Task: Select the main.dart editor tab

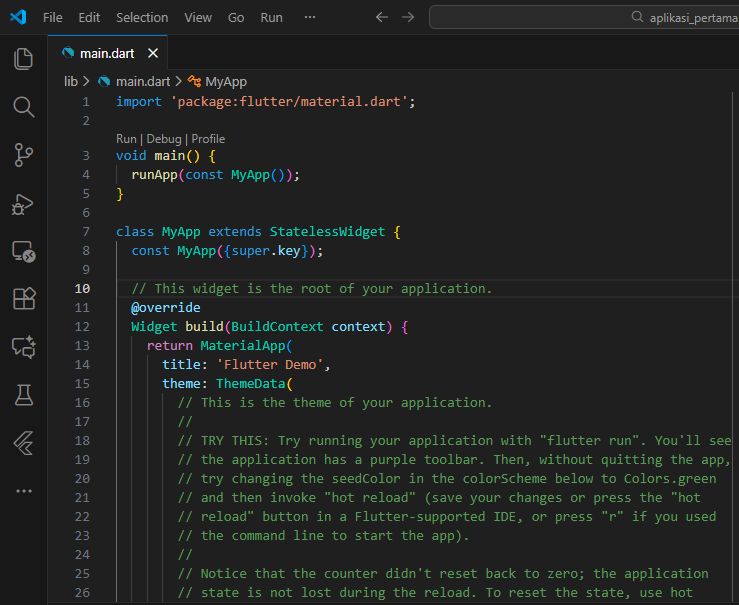Action: coord(107,53)
